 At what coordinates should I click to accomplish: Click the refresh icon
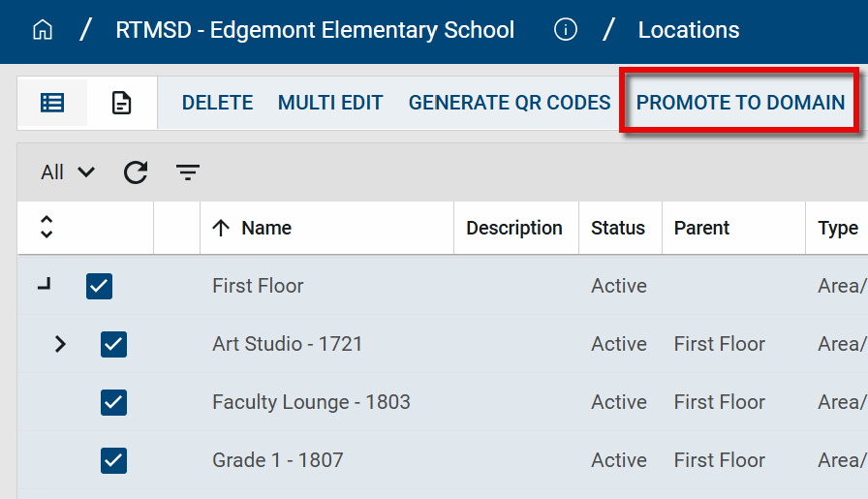[x=136, y=172]
